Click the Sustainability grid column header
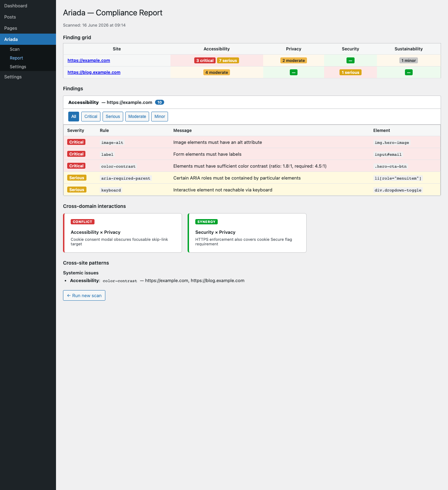The width and height of the screenshot is (448, 490). point(408,49)
